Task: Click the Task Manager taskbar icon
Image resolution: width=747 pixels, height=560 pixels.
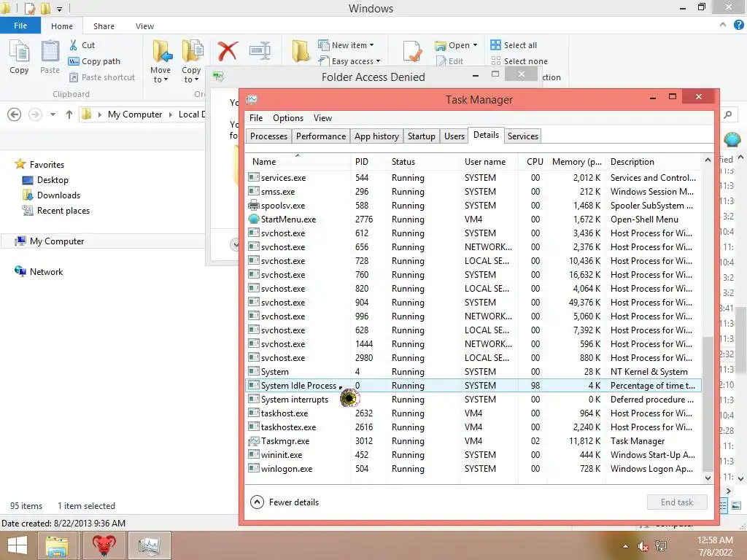Action: coord(150,545)
